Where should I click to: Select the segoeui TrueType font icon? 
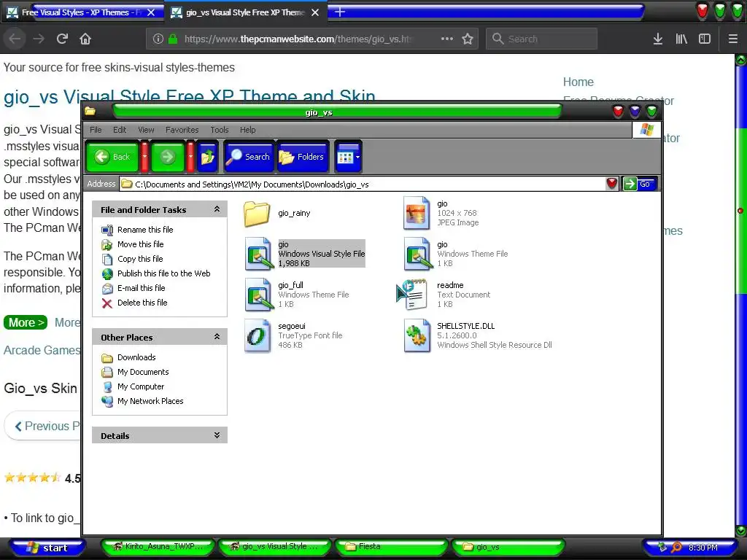258,335
